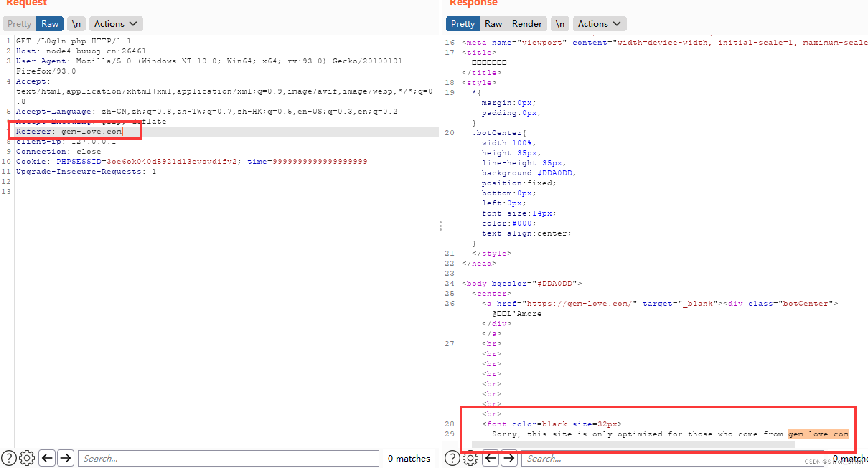Viewport: 868px width, 468px height.
Task: Click request panel previous match arrow
Action: 47,458
